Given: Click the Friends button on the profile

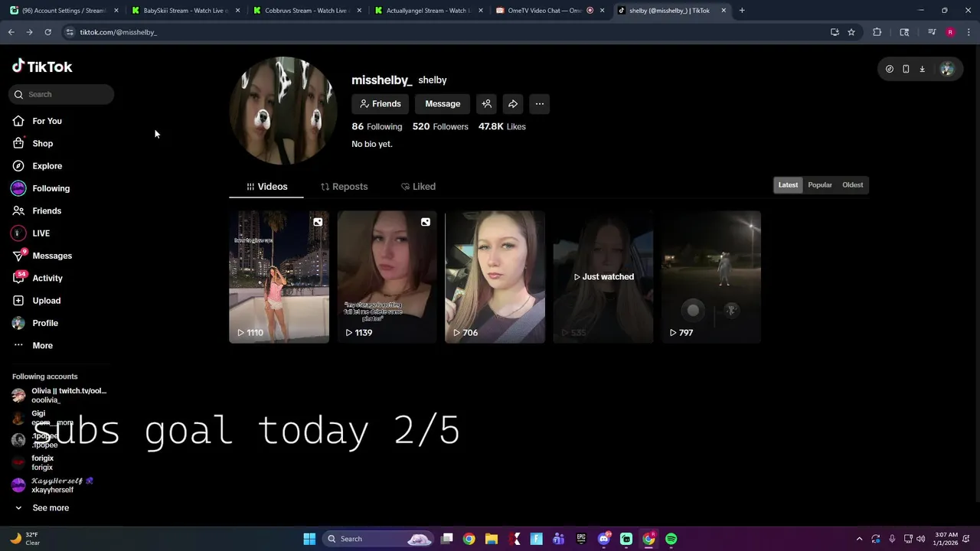Looking at the screenshot, I should 380,104.
